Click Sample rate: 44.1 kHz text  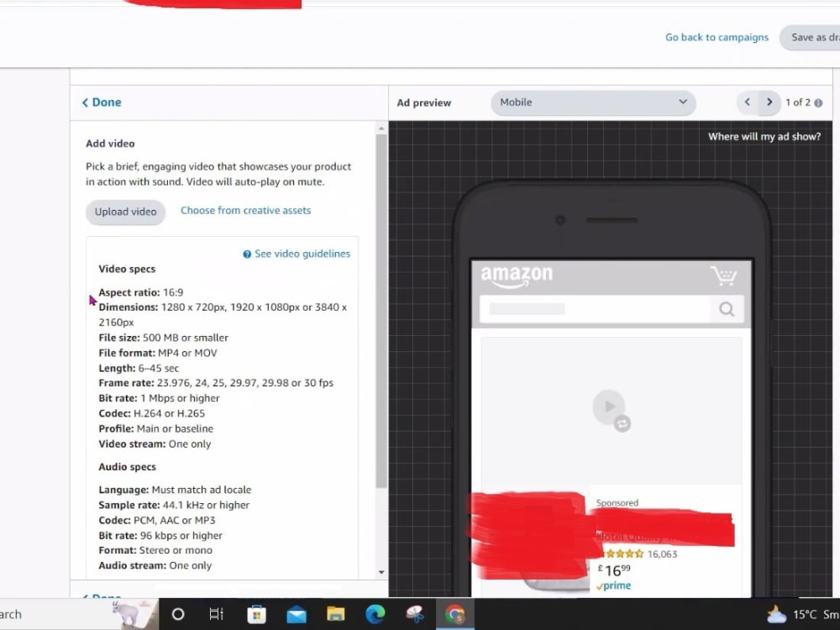click(174, 505)
